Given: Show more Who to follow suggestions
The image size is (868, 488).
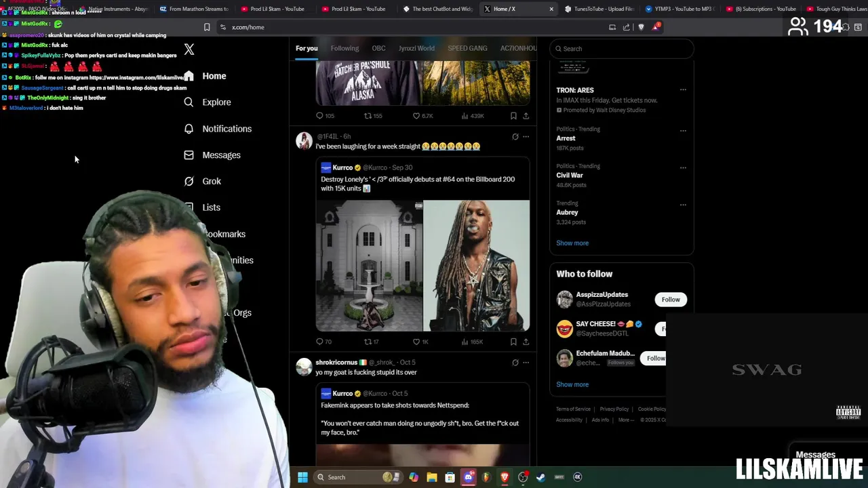Looking at the screenshot, I should (572, 384).
